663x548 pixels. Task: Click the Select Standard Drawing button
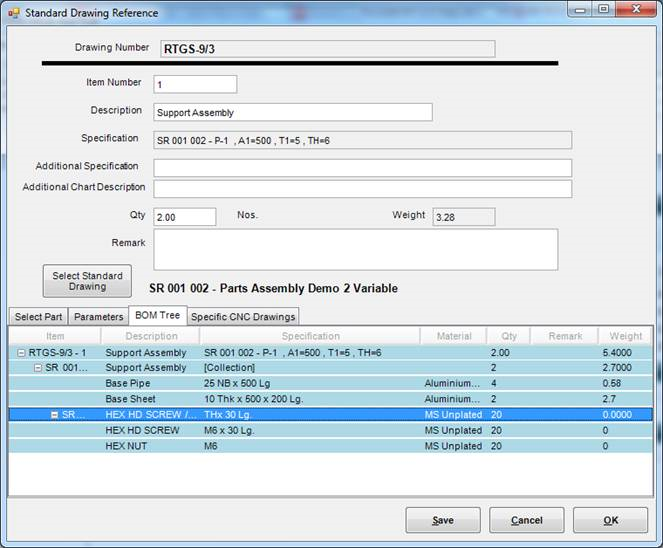(87, 281)
